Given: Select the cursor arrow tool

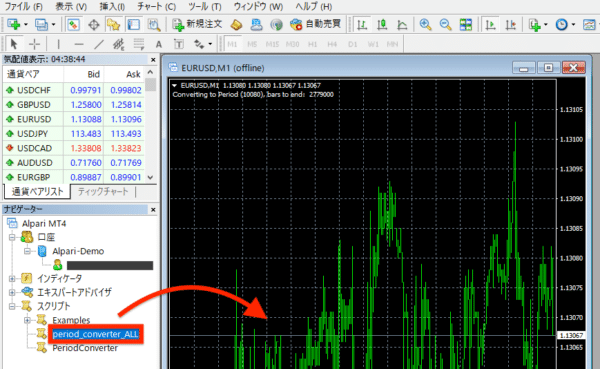Looking at the screenshot, I should [x=14, y=44].
